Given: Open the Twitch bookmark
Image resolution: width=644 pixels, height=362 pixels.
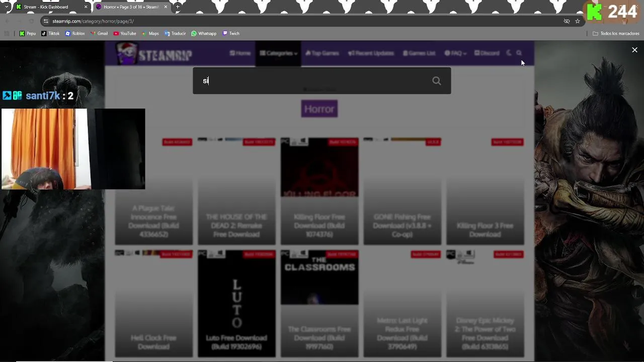Looking at the screenshot, I should point(231,33).
